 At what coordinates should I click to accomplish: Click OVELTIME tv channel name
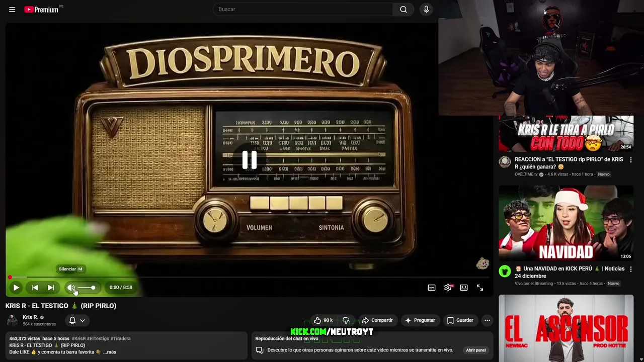click(526, 174)
